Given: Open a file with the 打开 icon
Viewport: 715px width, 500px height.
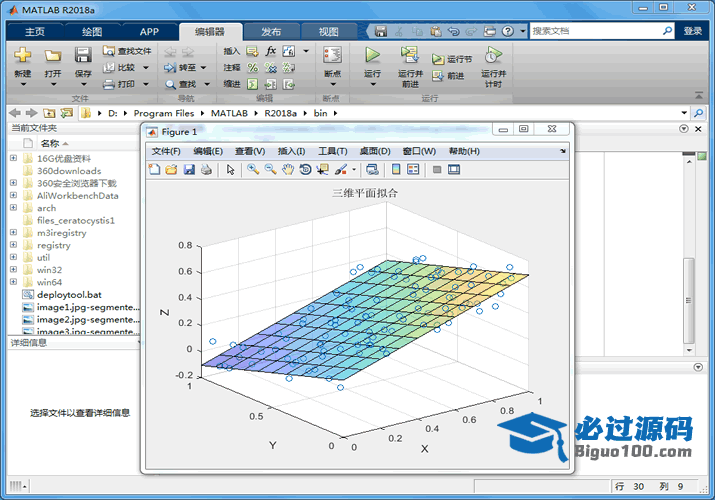Looking at the screenshot, I should point(53,55).
